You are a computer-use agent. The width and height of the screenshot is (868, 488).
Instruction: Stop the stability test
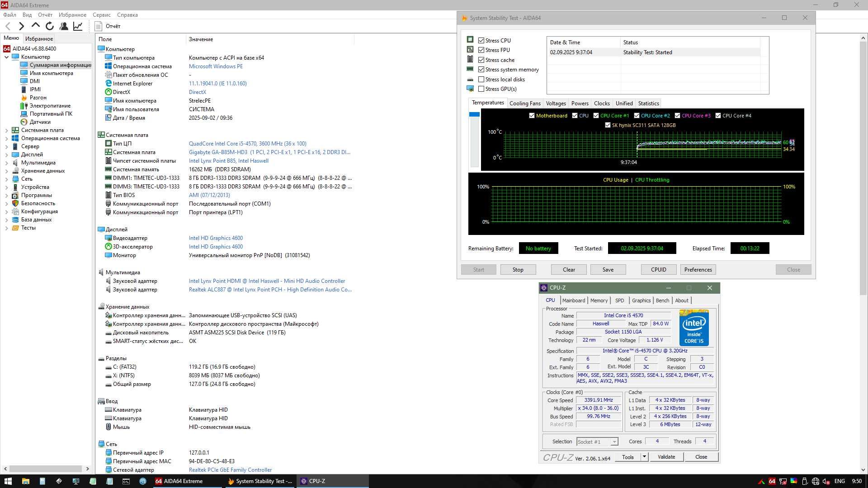pyautogui.click(x=518, y=270)
